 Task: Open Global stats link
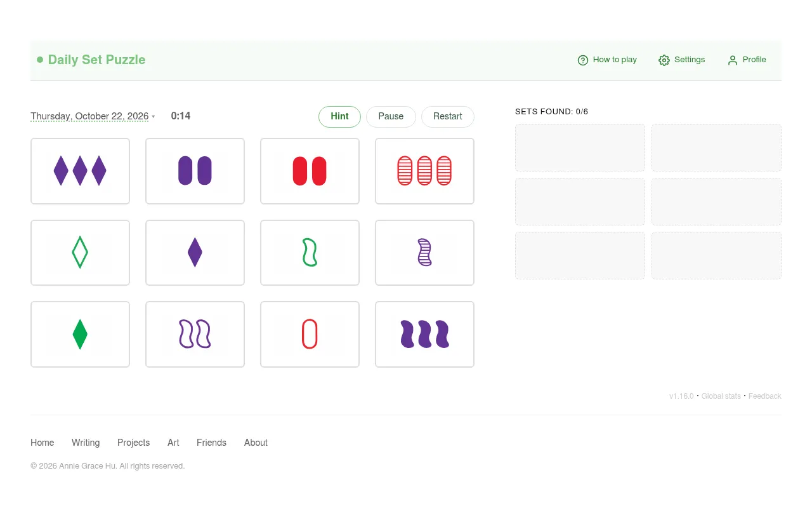click(x=721, y=396)
